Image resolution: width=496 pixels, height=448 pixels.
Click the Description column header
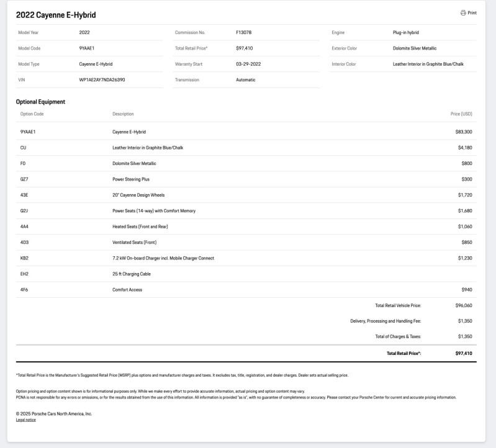123,114
